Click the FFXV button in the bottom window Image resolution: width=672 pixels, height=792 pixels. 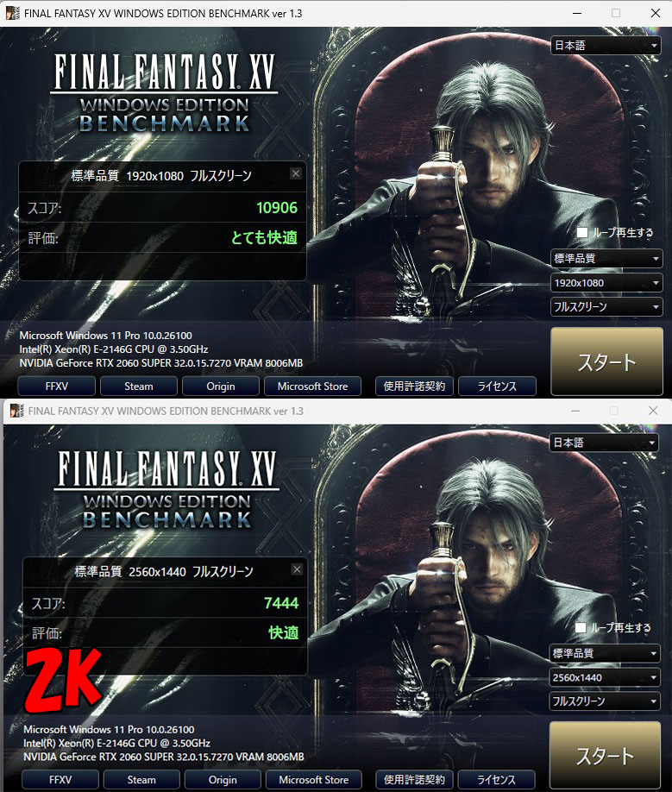pyautogui.click(x=60, y=780)
